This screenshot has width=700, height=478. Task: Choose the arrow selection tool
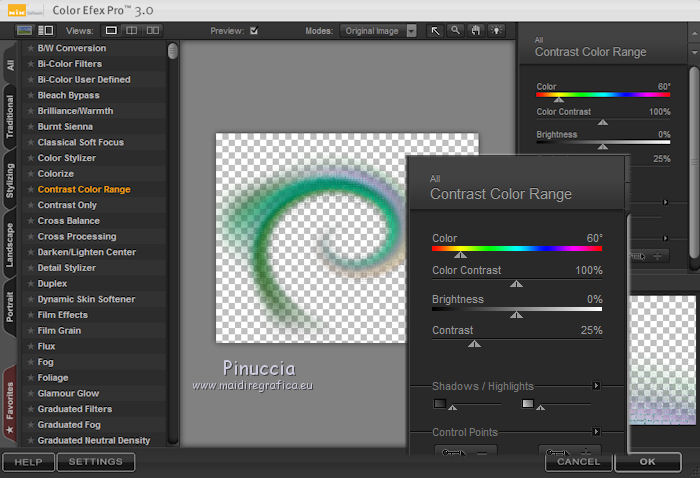click(435, 30)
